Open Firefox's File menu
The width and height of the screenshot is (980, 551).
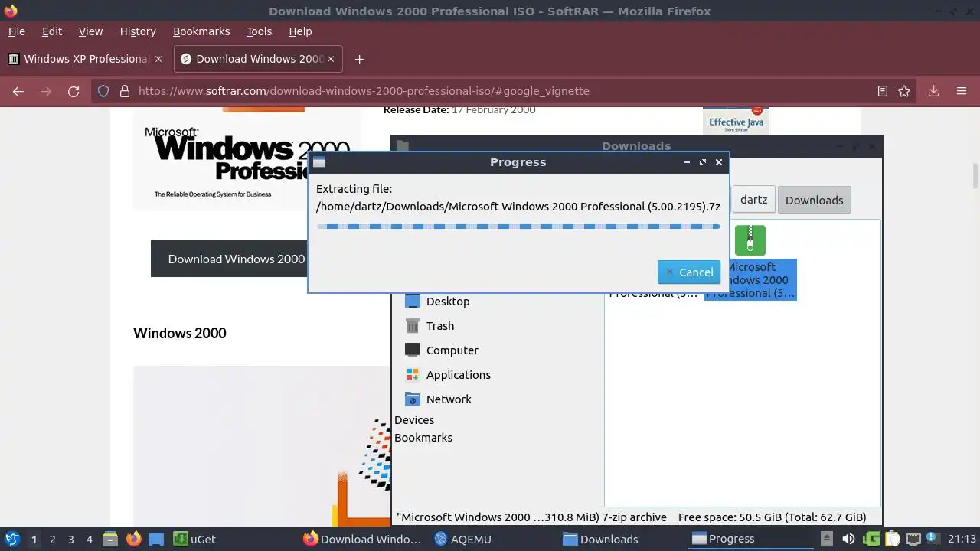click(16, 31)
